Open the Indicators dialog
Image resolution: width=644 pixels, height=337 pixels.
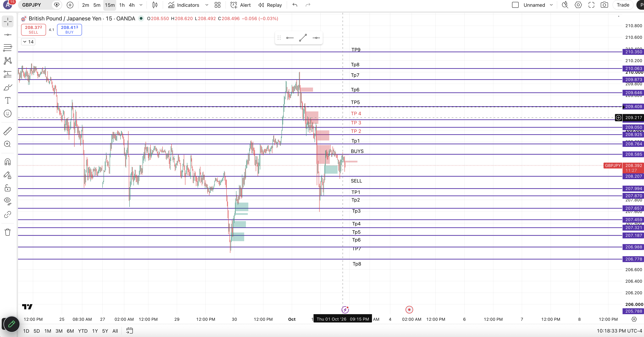tap(183, 5)
